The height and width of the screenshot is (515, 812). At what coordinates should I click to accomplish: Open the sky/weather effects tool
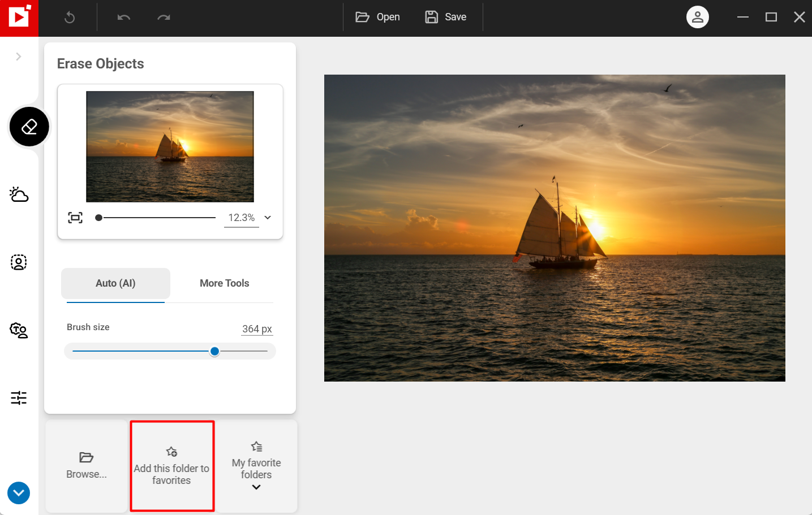[19, 194]
